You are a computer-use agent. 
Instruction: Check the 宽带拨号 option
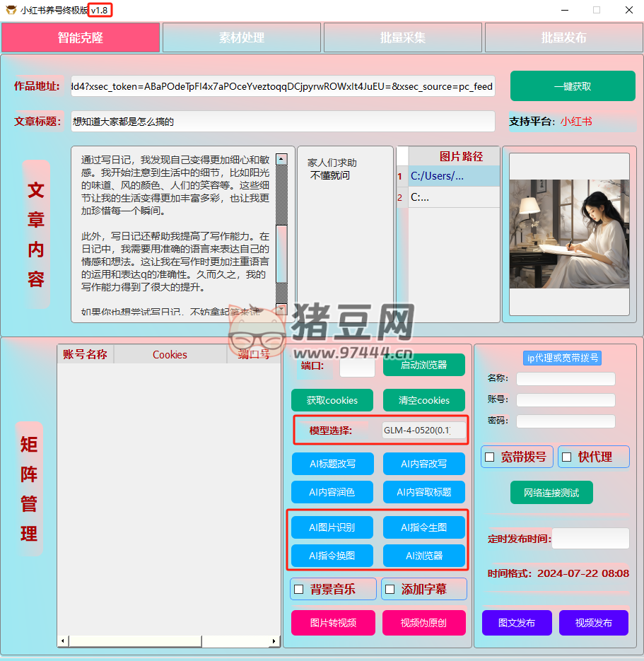click(489, 457)
